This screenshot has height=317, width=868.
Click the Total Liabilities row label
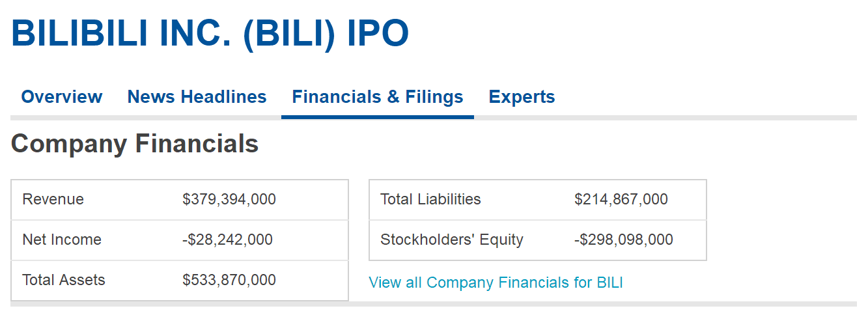tap(430, 199)
